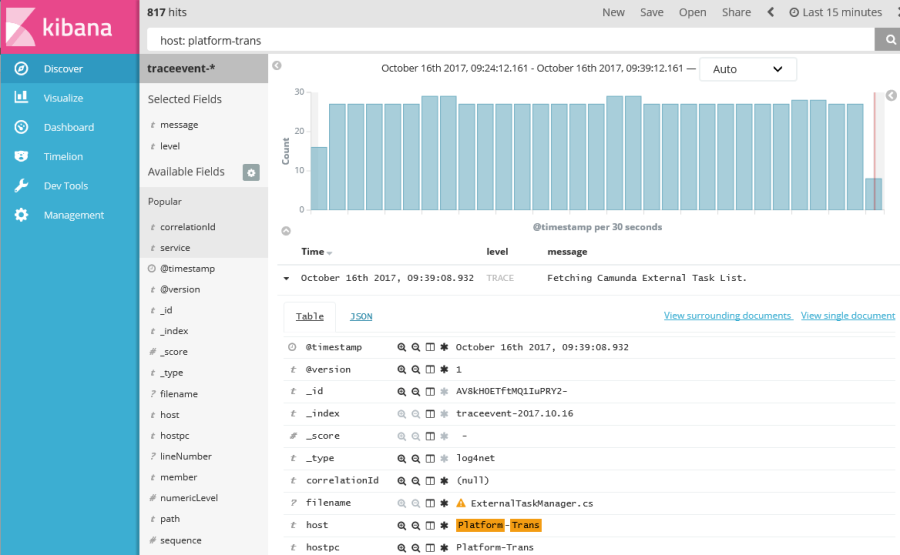Switch to the JSON tab

click(x=360, y=316)
